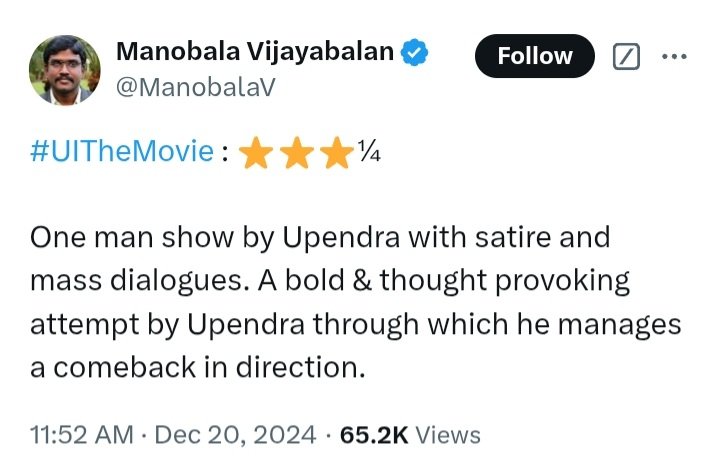Screen dimensions: 720x476
Task: Click the tweet line starting "One man show"
Action: 320,238
